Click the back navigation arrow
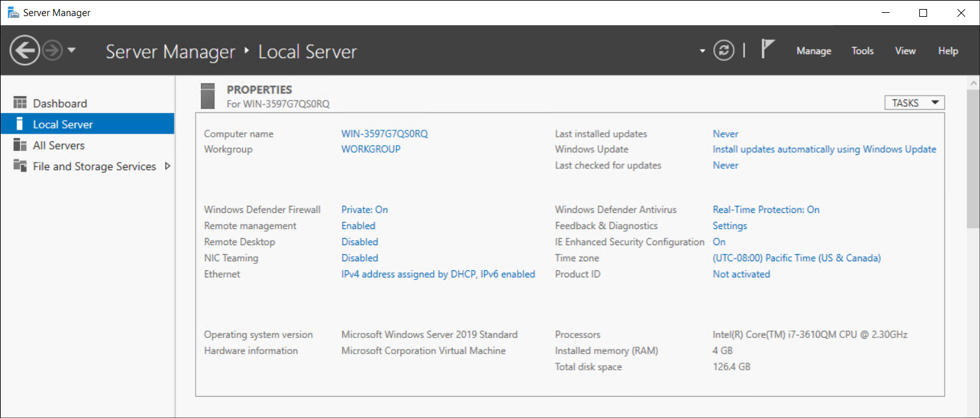This screenshot has width=980, height=418. (25, 50)
